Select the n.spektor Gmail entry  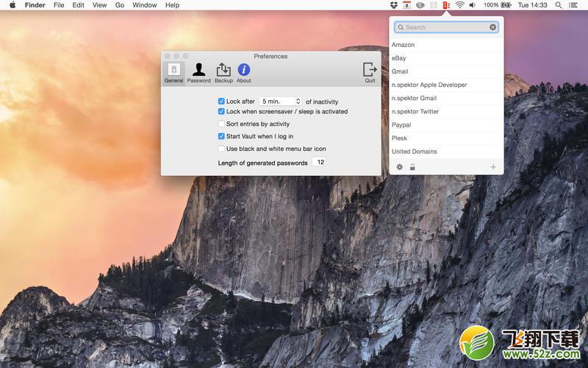click(446, 98)
